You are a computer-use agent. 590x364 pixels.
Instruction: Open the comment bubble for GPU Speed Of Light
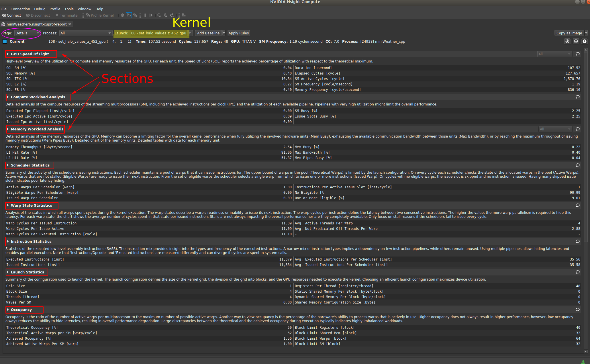[577, 54]
